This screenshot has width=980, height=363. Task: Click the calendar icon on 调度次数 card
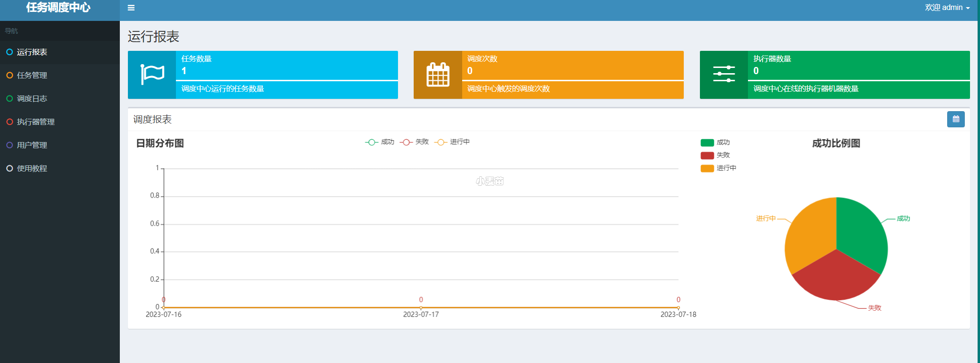point(438,75)
